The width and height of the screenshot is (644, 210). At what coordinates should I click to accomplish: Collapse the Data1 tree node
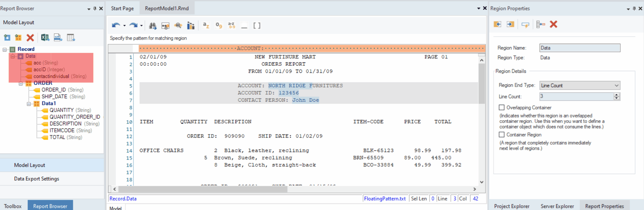click(x=29, y=104)
